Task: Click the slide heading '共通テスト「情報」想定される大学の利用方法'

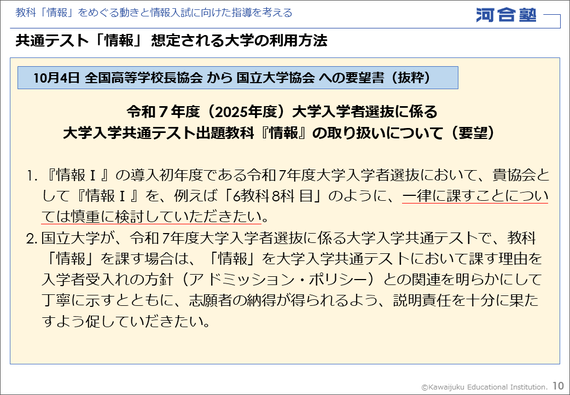Action: pos(171,40)
